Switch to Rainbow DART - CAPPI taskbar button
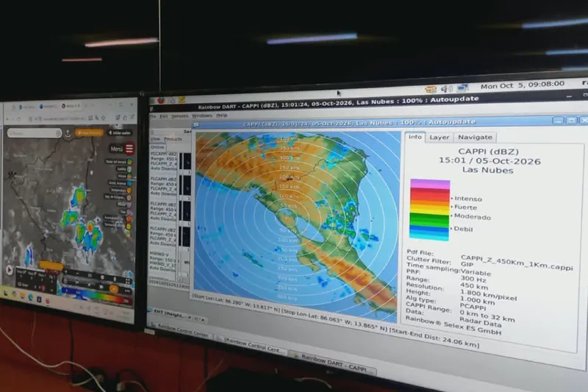Viewport: 588px width, 392px height. pyautogui.click(x=333, y=363)
